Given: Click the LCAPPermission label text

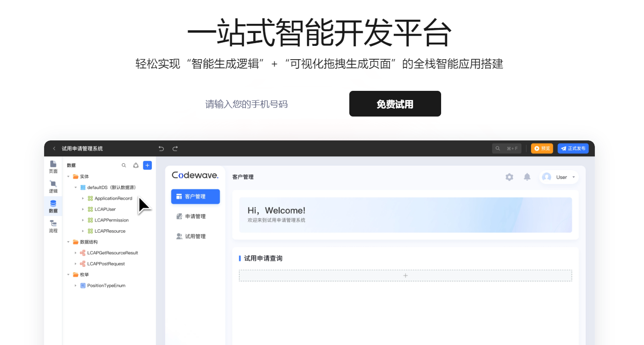Looking at the screenshot, I should (x=112, y=220).
